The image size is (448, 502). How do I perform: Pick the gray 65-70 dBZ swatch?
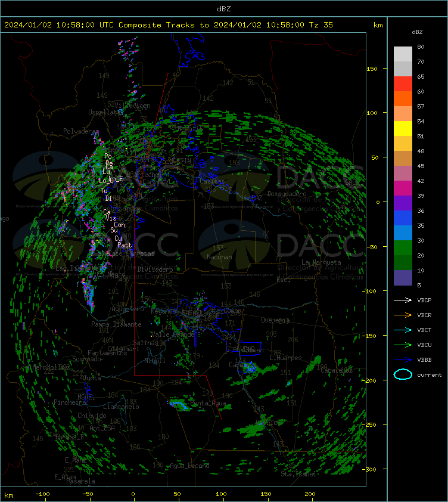pos(403,69)
